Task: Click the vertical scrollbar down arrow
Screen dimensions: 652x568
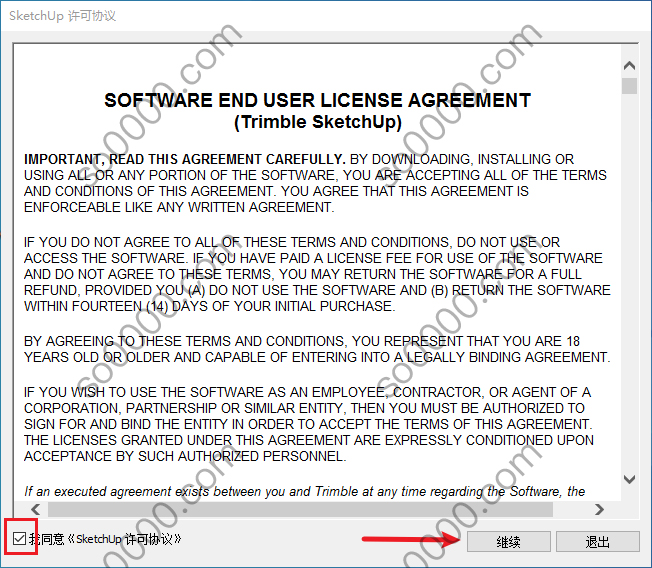Action: click(x=630, y=479)
